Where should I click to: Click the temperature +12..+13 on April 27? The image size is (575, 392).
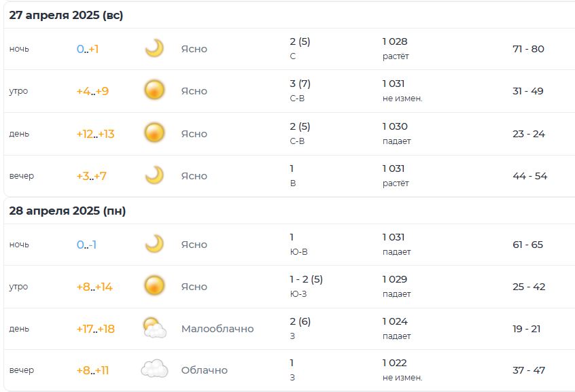click(95, 134)
